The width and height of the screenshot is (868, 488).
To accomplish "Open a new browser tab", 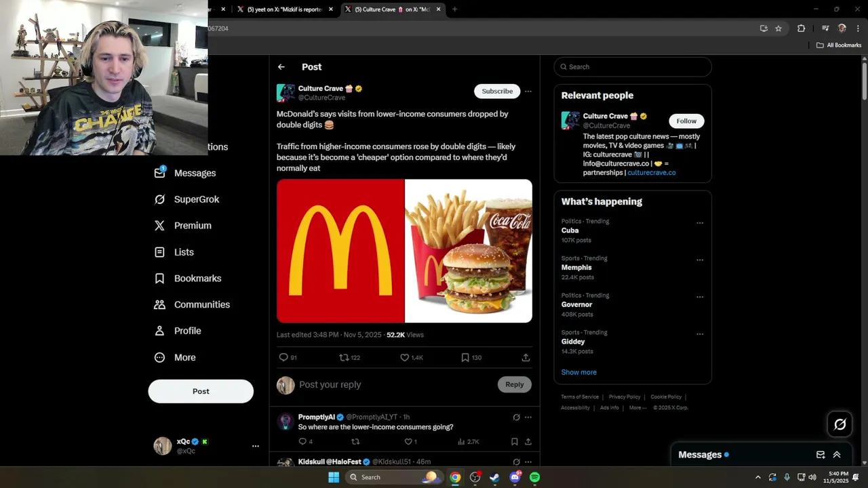I will [454, 9].
